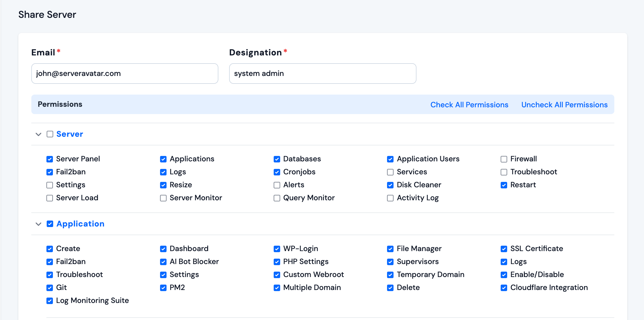Click Check All Permissions link
Viewport: 644px width, 320px height.
click(x=469, y=105)
